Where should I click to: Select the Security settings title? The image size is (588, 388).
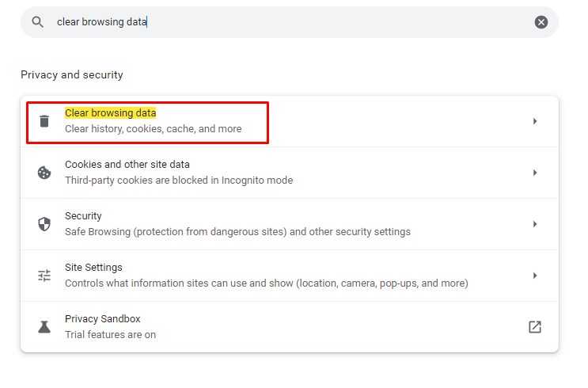pos(83,215)
